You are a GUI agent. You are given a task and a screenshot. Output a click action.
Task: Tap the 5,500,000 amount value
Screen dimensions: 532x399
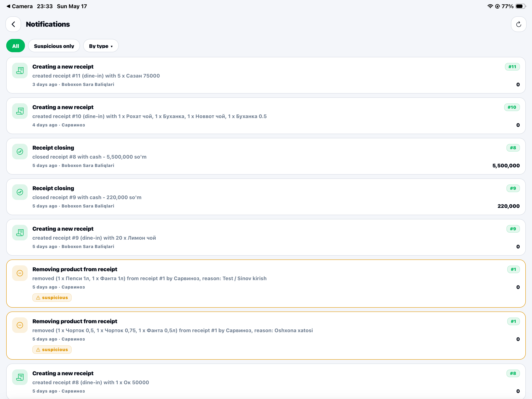[506, 166]
